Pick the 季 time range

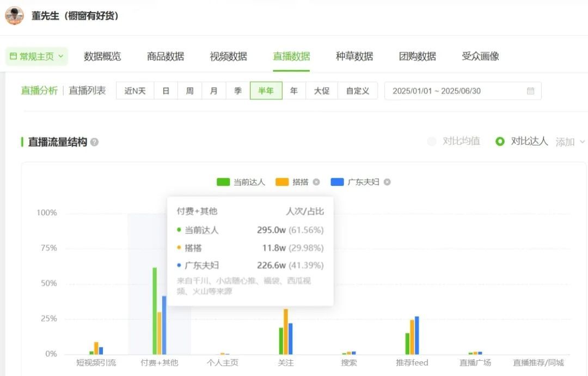click(x=238, y=91)
